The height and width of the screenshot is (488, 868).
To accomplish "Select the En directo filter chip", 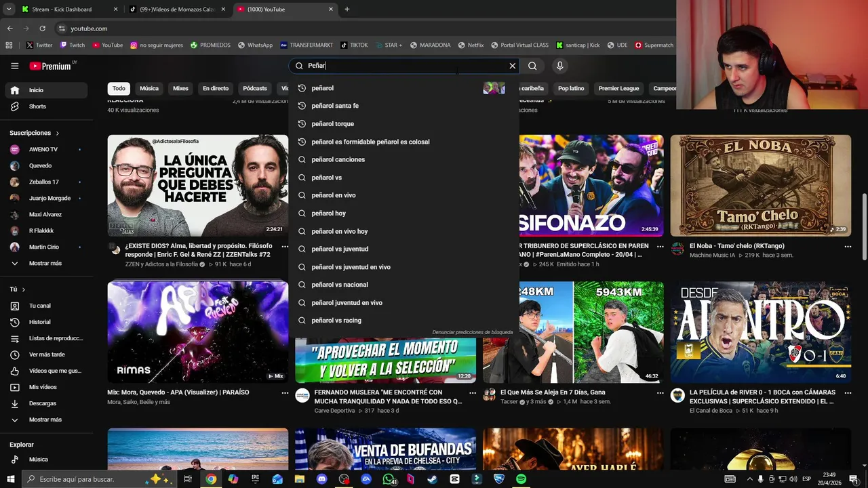I will [216, 89].
